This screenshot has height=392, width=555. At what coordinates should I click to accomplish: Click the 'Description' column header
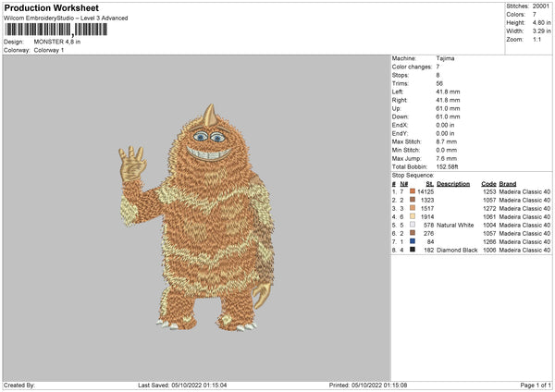pyautogui.click(x=453, y=184)
